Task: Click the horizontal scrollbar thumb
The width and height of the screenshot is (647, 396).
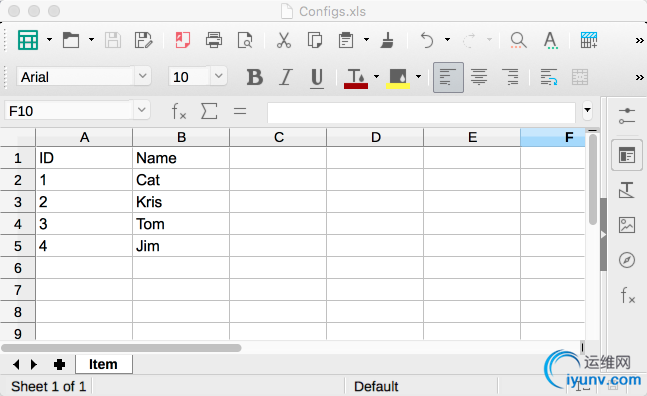Action: coord(121,348)
